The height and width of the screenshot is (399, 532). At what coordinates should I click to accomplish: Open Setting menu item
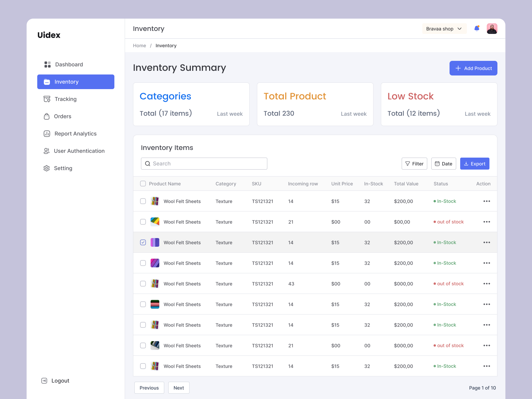pos(76,168)
